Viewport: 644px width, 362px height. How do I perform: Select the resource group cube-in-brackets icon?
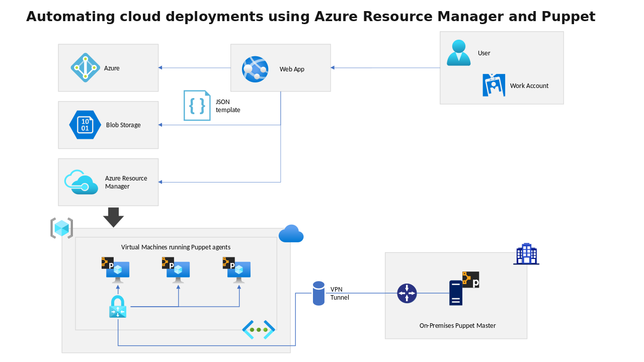pos(62,228)
